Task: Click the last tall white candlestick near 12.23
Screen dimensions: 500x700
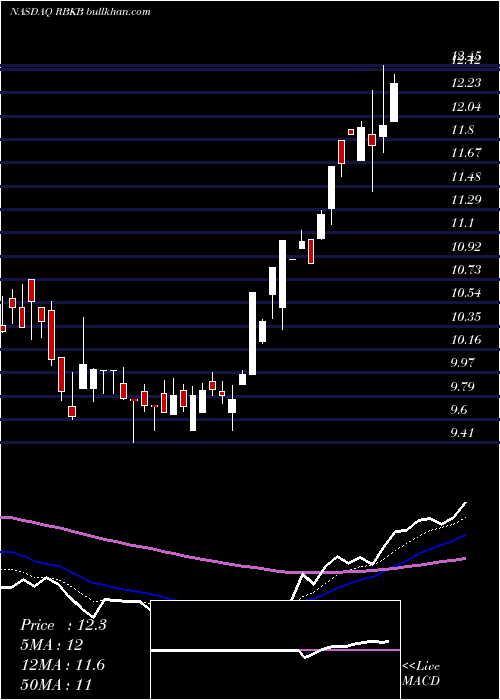Action: pyautogui.click(x=394, y=102)
